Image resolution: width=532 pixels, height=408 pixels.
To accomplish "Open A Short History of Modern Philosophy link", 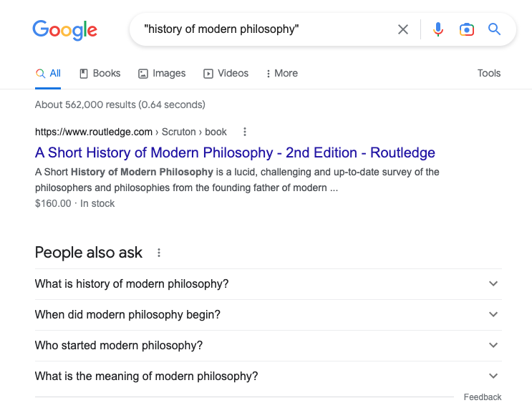I will coord(235,152).
